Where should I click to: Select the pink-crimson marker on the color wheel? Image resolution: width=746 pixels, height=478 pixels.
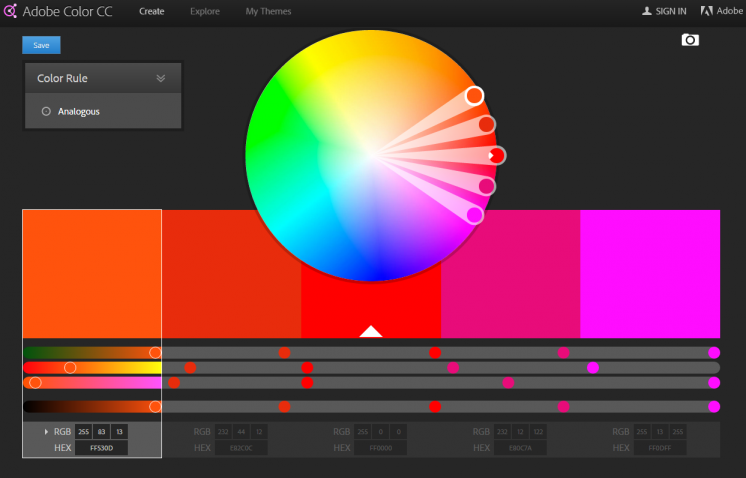(486, 186)
